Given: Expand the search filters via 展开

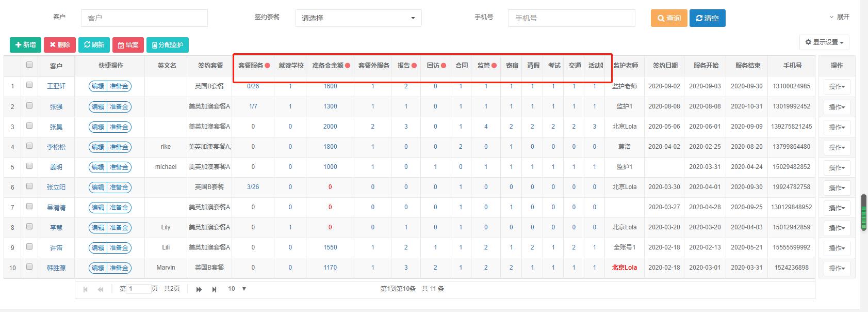Looking at the screenshot, I should tap(840, 17).
